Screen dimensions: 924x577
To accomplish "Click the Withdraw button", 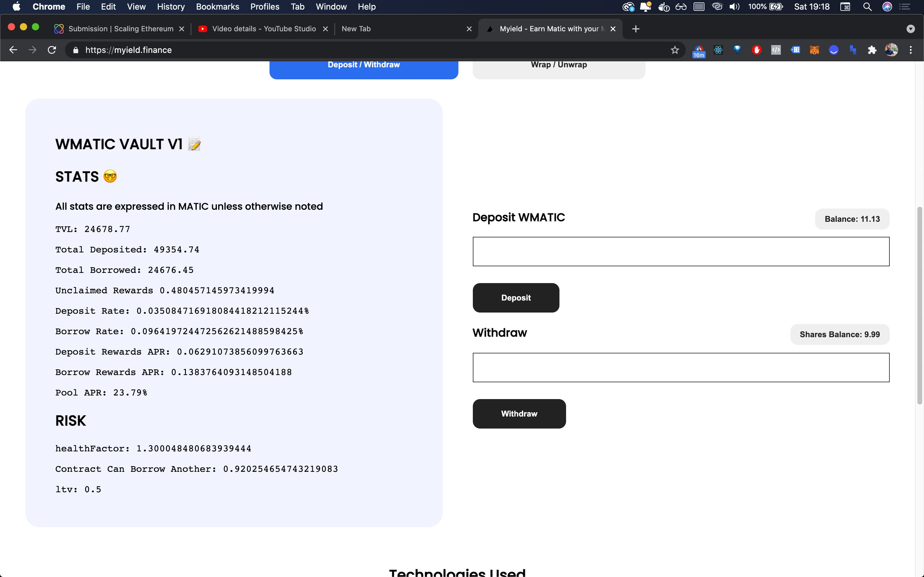I will pos(519,414).
